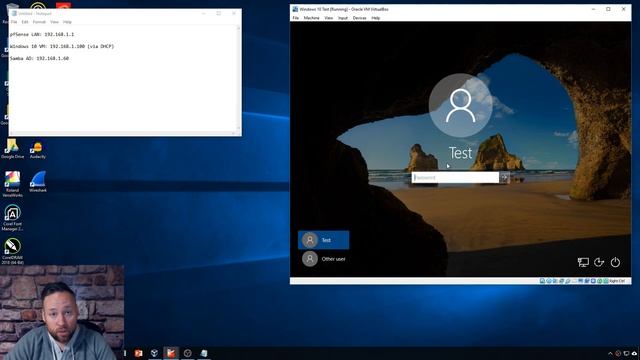Click the orange taskbar application icon
This screenshot has height=360, width=640.
click(x=138, y=353)
